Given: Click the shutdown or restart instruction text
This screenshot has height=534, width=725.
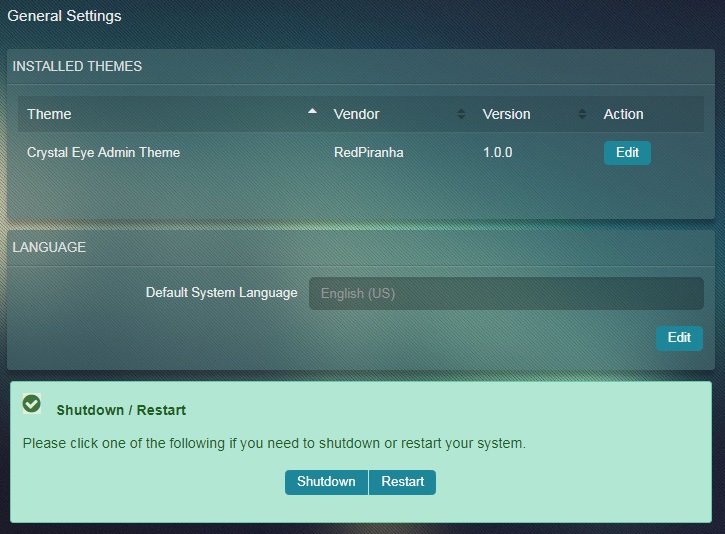Looking at the screenshot, I should (274, 443).
